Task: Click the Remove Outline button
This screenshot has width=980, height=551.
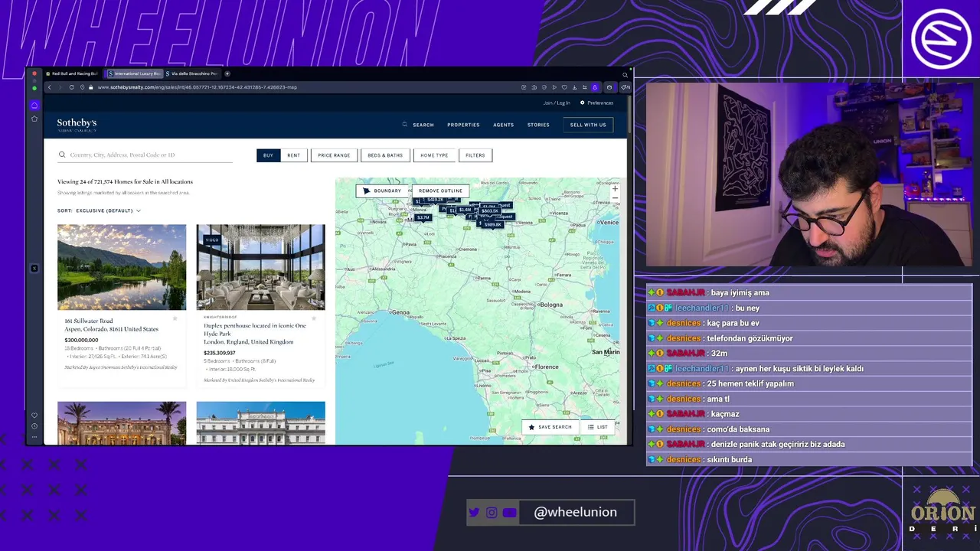Action: [440, 191]
